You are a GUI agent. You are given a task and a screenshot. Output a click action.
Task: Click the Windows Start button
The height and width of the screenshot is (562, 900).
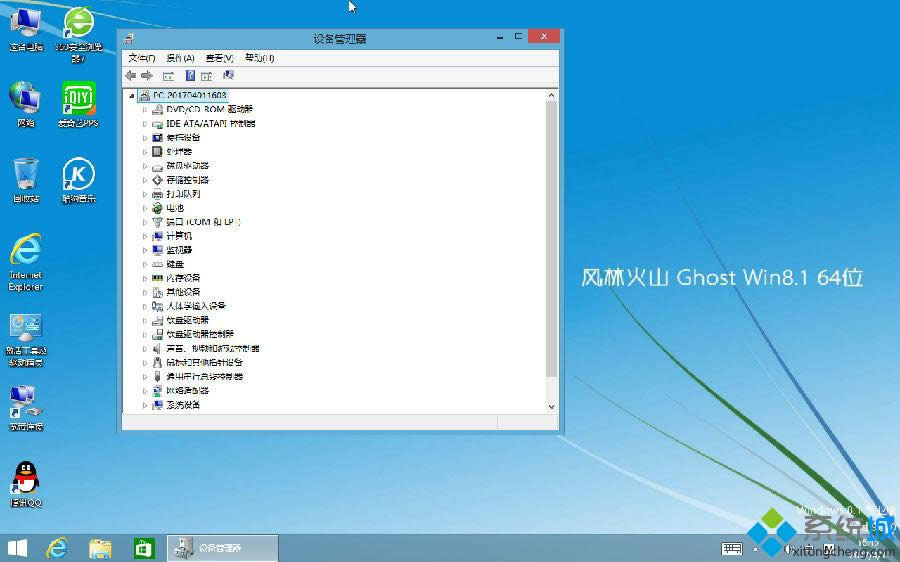click(x=17, y=547)
